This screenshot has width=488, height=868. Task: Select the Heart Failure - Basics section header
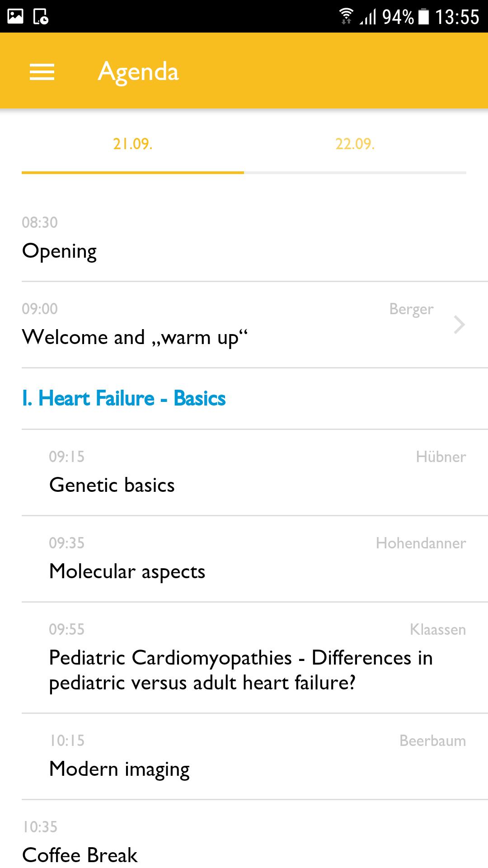point(124,398)
